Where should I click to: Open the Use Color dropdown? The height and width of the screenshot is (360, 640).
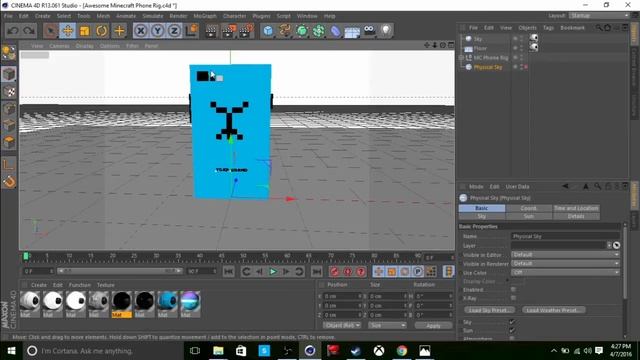[x=565, y=273]
